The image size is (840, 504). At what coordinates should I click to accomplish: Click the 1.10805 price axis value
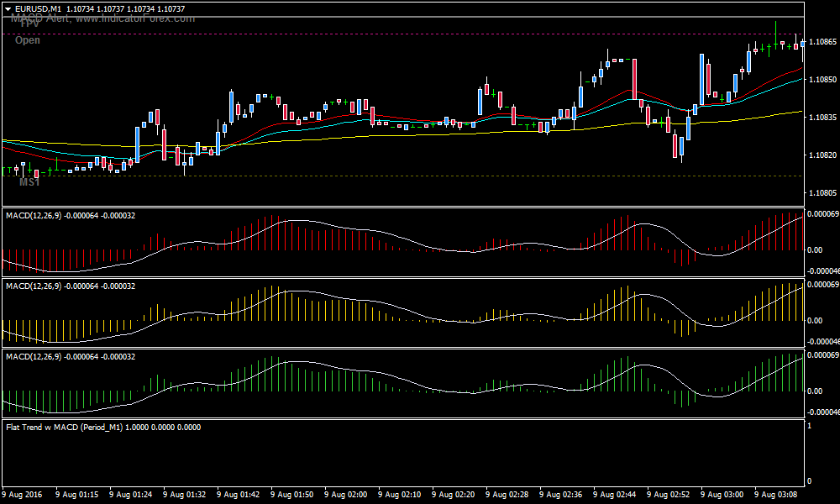point(821,193)
